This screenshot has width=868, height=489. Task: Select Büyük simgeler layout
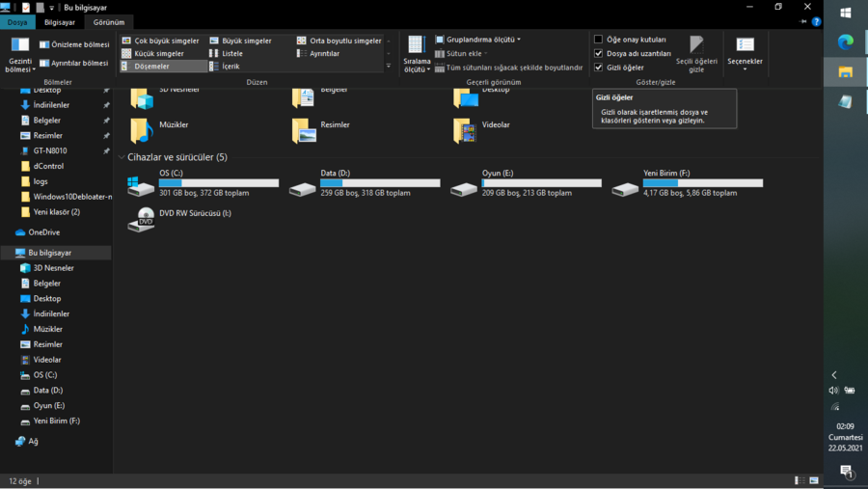coord(241,41)
